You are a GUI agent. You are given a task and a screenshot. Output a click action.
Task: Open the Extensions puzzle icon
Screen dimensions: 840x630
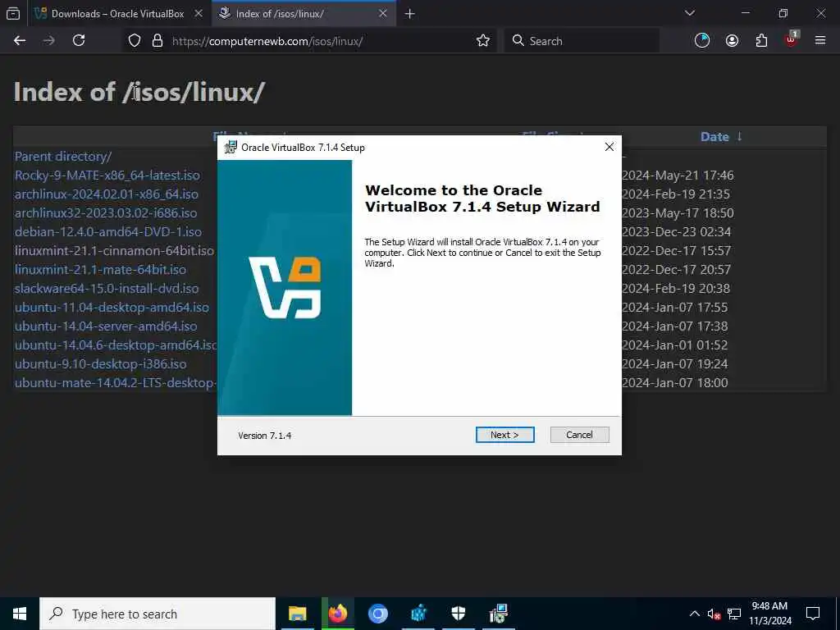[x=761, y=41]
